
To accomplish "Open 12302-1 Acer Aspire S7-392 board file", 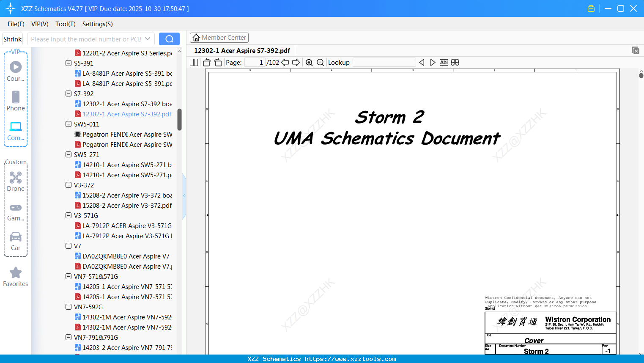I will [123, 104].
